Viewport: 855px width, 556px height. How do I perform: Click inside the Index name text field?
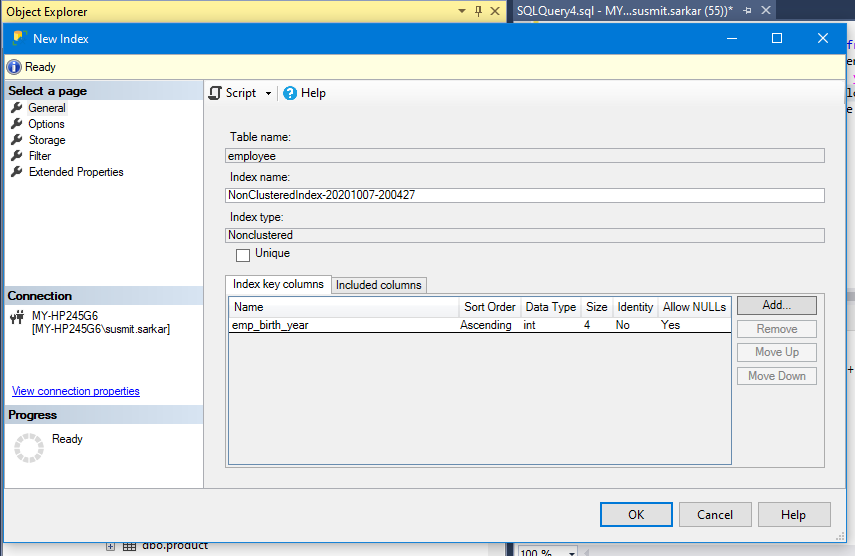point(525,196)
